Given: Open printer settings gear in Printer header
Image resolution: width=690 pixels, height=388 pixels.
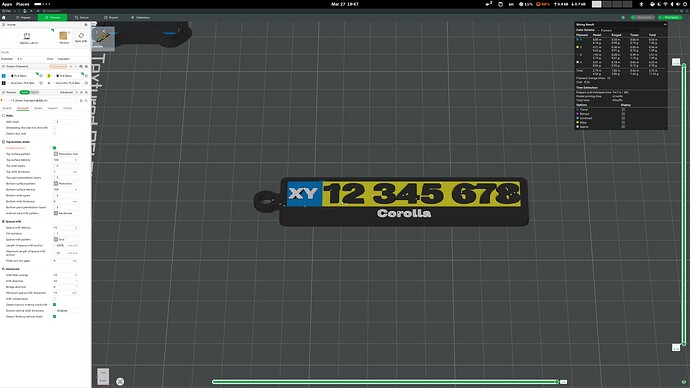Looking at the screenshot, I should [x=86, y=25].
